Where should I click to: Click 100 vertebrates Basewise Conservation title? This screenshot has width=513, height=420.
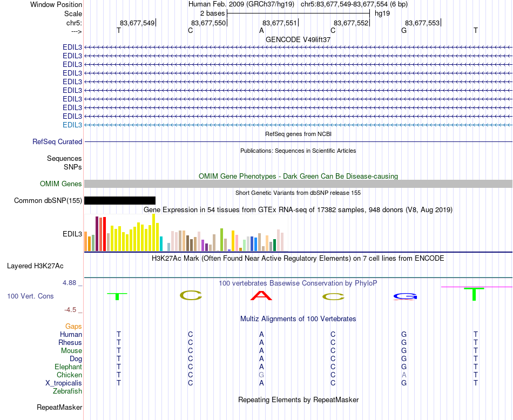pyautogui.click(x=298, y=283)
